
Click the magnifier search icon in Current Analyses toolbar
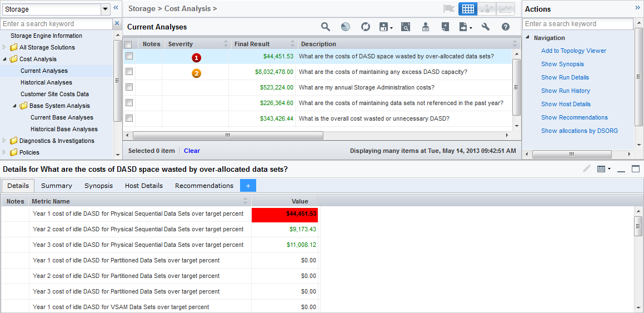(x=325, y=27)
